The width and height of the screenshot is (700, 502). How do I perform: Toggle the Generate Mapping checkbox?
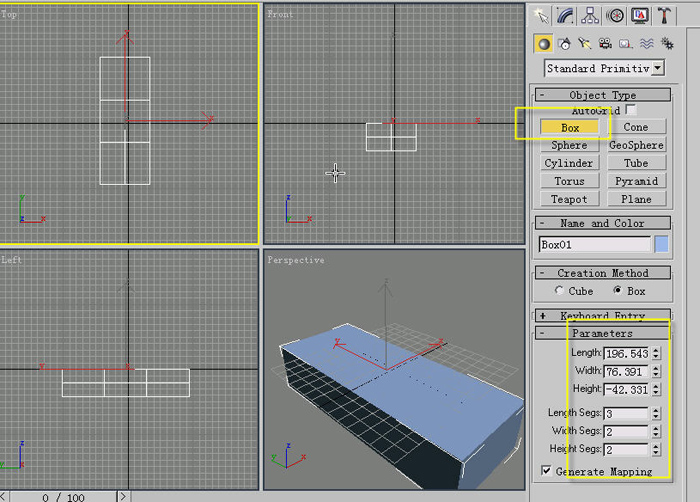546,471
